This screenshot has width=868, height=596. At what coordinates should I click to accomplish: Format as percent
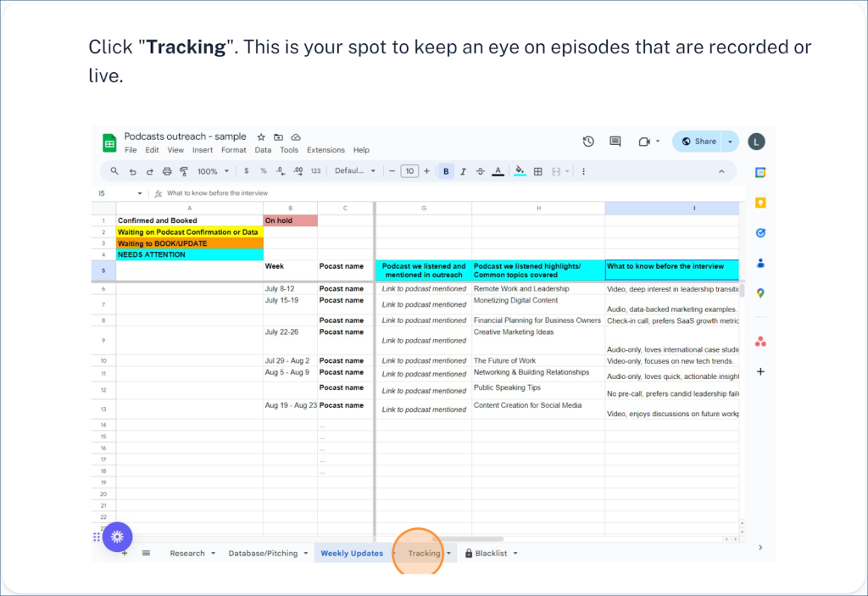point(264,171)
